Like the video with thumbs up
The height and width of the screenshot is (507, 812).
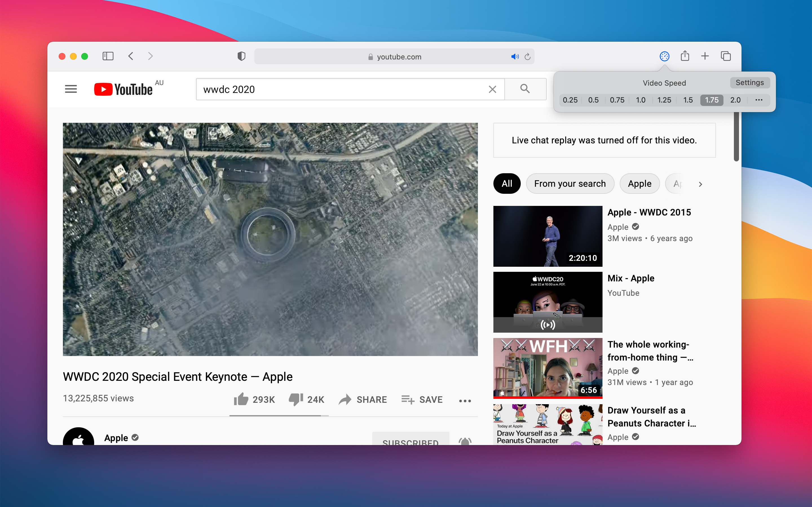(241, 399)
